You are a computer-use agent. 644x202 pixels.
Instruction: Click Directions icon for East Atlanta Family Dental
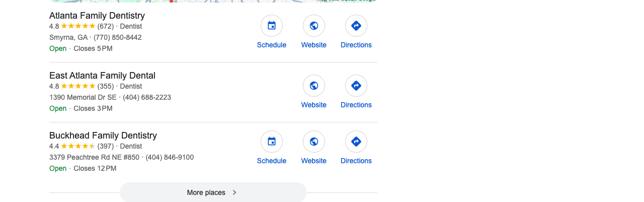(x=356, y=86)
